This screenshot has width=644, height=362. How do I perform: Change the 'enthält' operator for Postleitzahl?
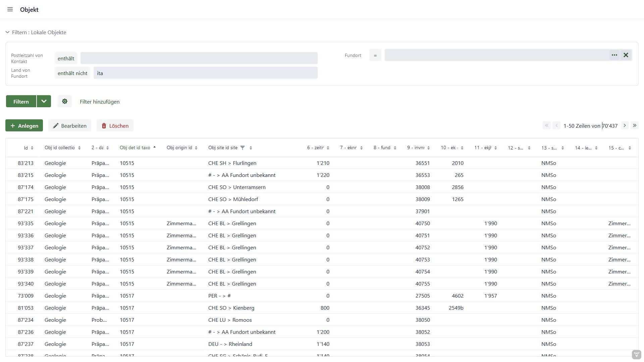[x=66, y=58]
